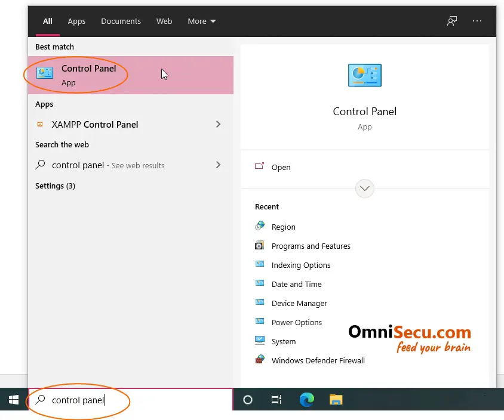Click the taskbar search input field
The width and height of the screenshot is (504, 420).
[x=131, y=400]
